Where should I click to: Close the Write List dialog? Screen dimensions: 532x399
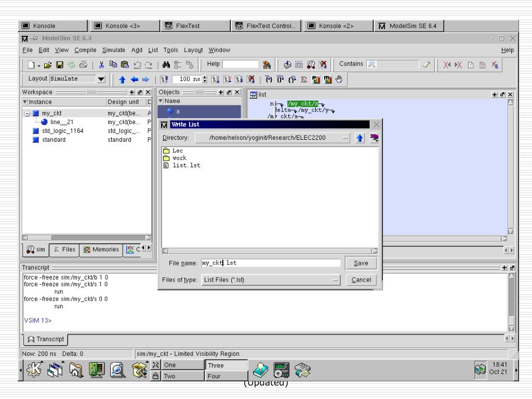click(376, 125)
